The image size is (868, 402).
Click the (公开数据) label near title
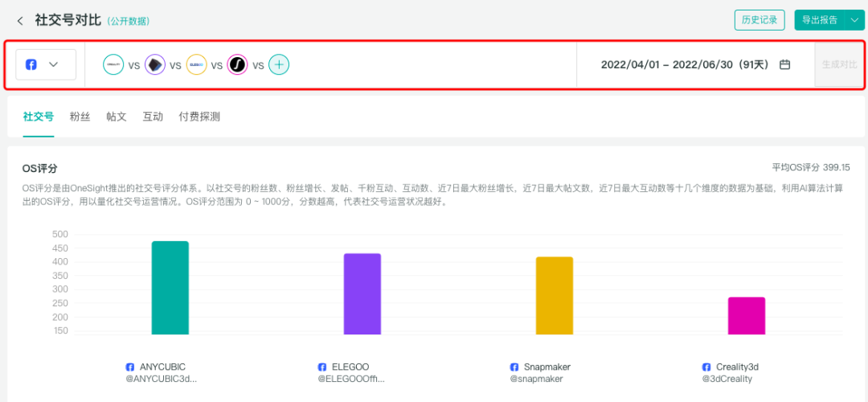[129, 21]
